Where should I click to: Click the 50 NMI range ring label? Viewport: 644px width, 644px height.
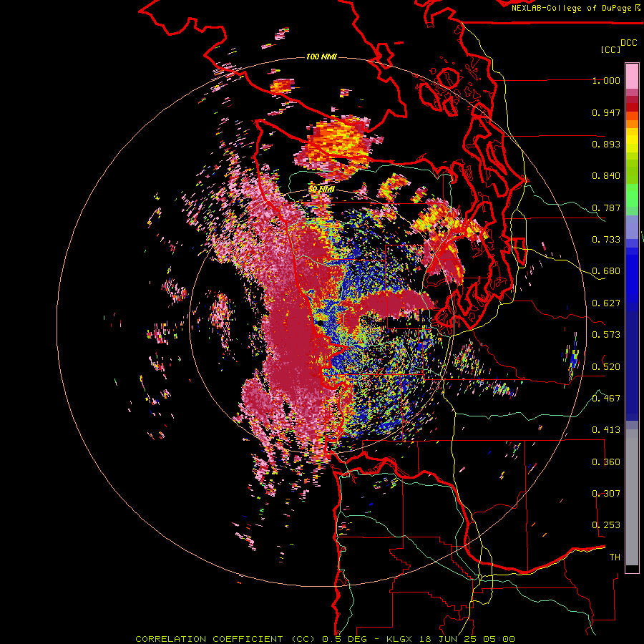[x=321, y=190]
